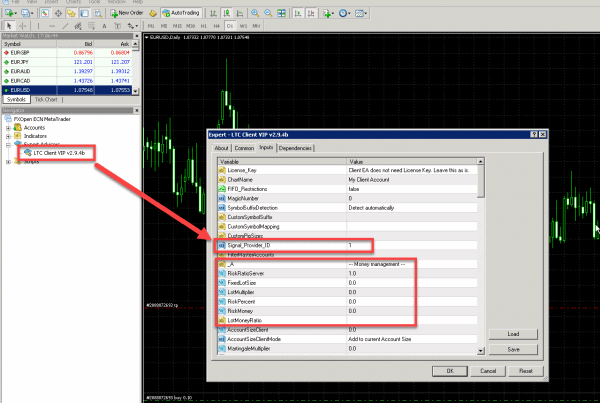Draw a vertical line tool
This screenshot has width=600, height=403.
pyautogui.click(x=38, y=26)
